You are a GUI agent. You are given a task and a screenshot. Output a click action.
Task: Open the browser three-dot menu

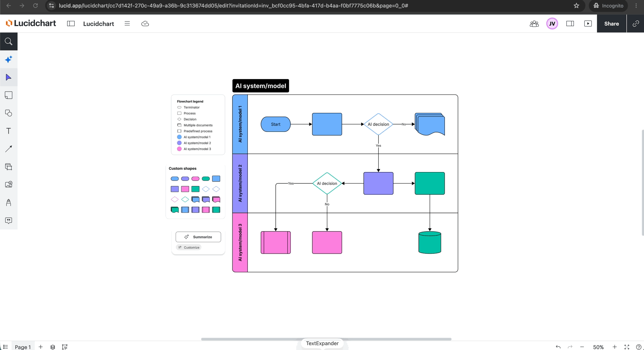(x=636, y=6)
